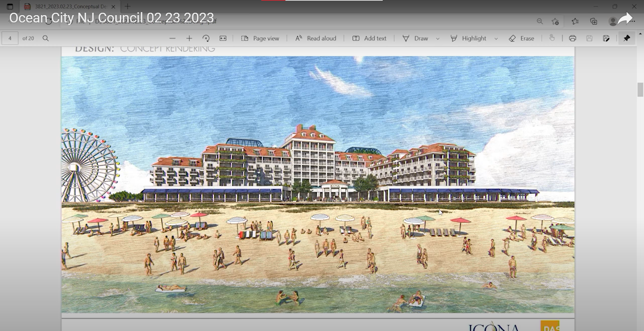The height and width of the screenshot is (331, 644).
Task: Click the Read aloud button
Action: [316, 39]
